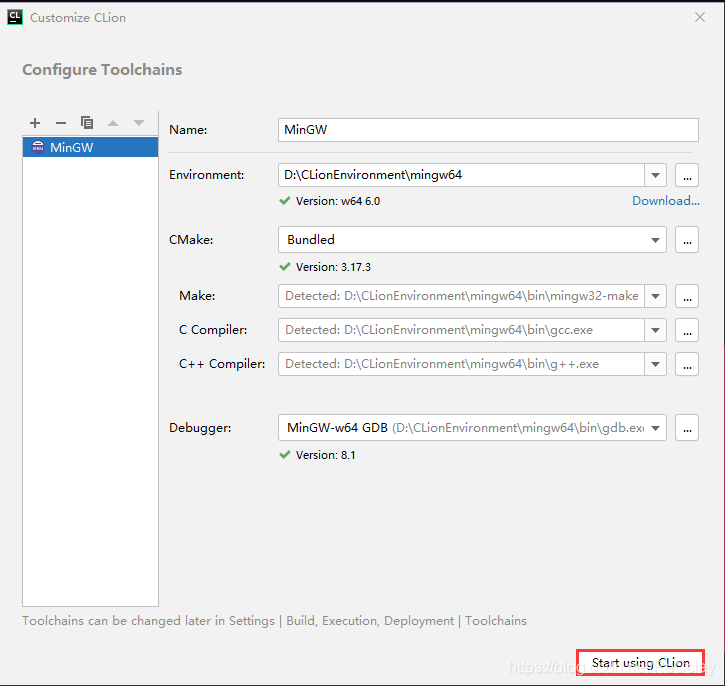Screen dimensions: 725x686
Task: Click Start using CLion button
Action: pyautogui.click(x=640, y=662)
